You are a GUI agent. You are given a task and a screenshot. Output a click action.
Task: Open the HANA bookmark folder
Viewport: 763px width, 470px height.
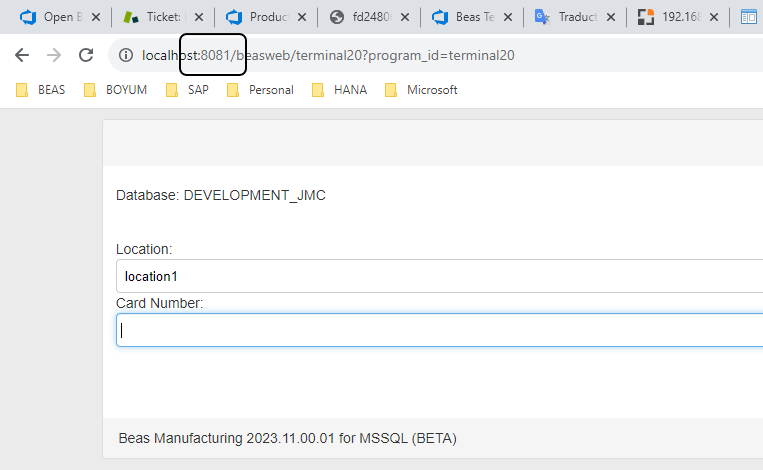coord(339,90)
